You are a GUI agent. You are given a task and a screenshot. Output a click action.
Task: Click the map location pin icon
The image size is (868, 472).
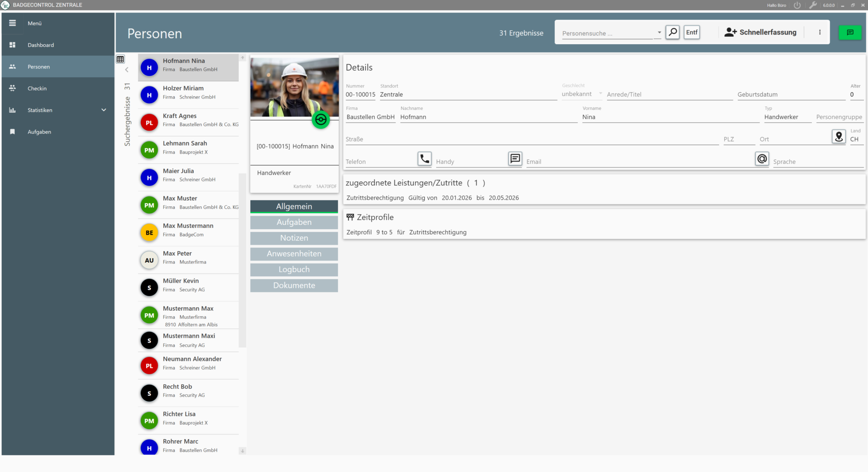pyautogui.click(x=839, y=137)
